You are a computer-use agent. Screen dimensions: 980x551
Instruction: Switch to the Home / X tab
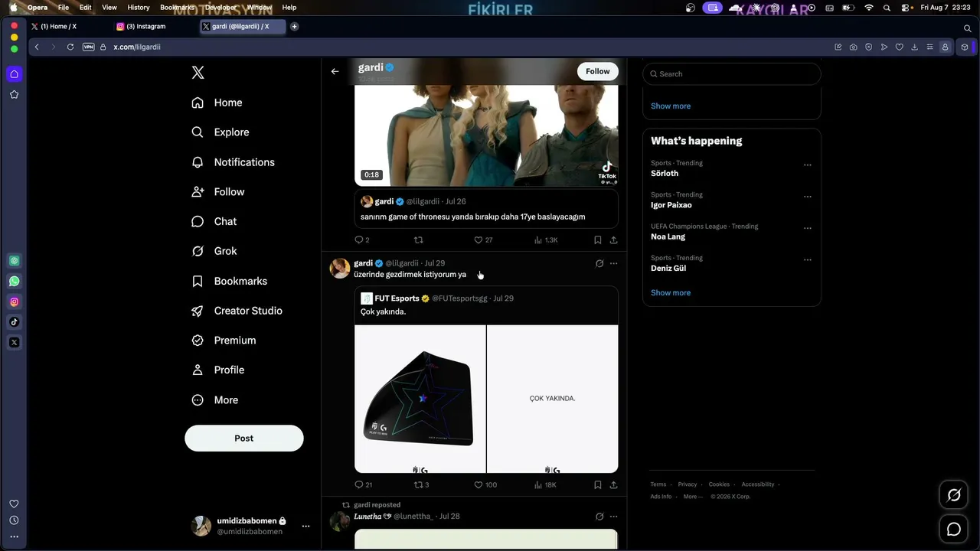point(58,27)
